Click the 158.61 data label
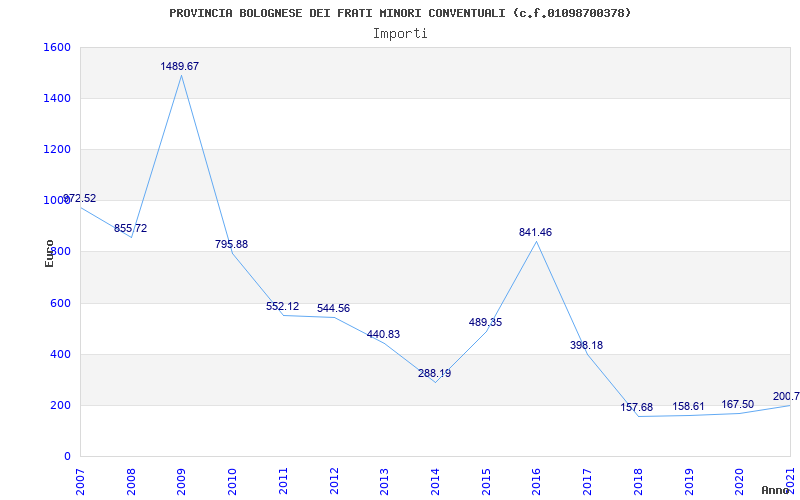This screenshot has height=500, width=800. [x=688, y=407]
